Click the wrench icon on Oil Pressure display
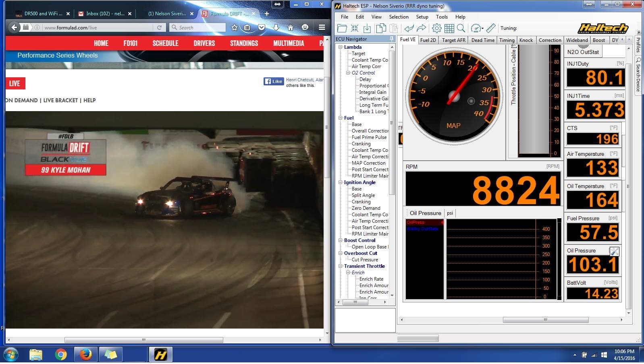The height and width of the screenshot is (364, 644). pos(614,251)
